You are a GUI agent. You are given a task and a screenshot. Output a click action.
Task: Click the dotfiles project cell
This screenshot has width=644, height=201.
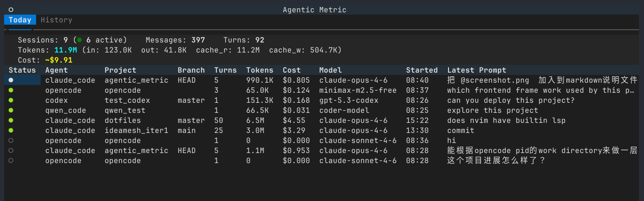pos(123,120)
